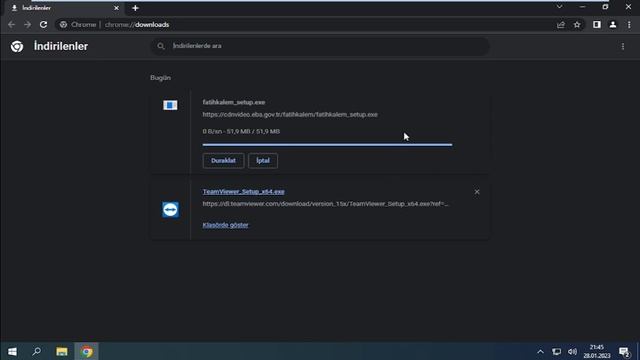The width and height of the screenshot is (640, 360).
Task: Open Windows taskbar search
Action: click(x=37, y=351)
